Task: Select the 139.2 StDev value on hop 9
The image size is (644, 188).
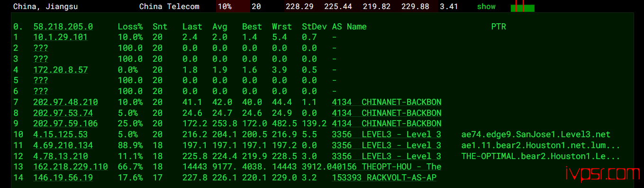Action: [x=314, y=123]
